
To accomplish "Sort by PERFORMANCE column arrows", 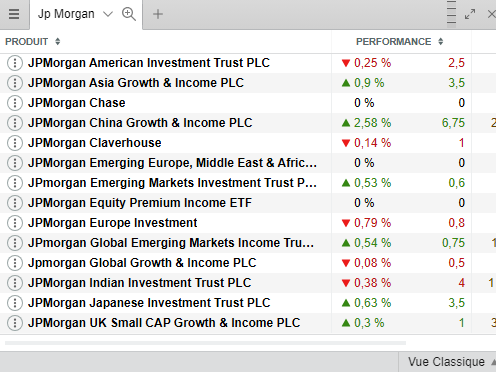I will tap(441, 42).
